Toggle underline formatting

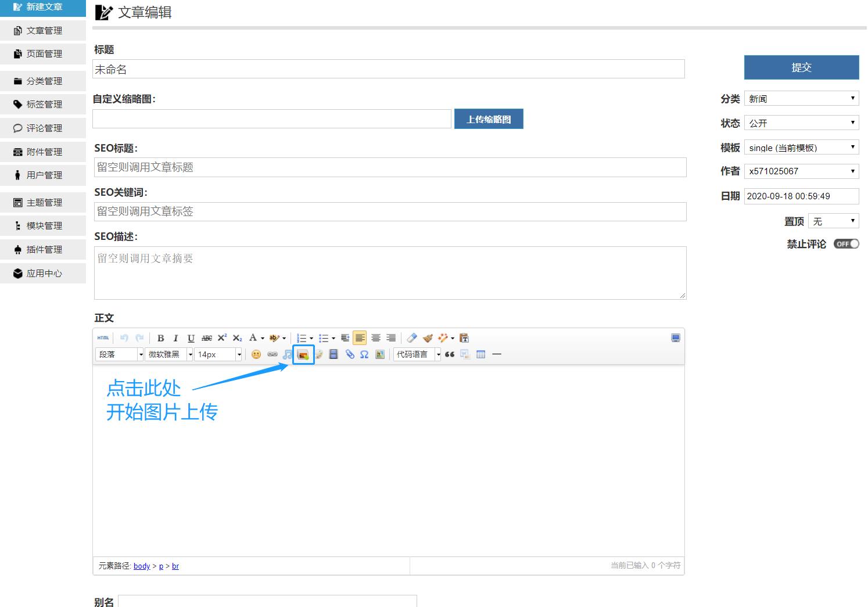[x=191, y=338]
